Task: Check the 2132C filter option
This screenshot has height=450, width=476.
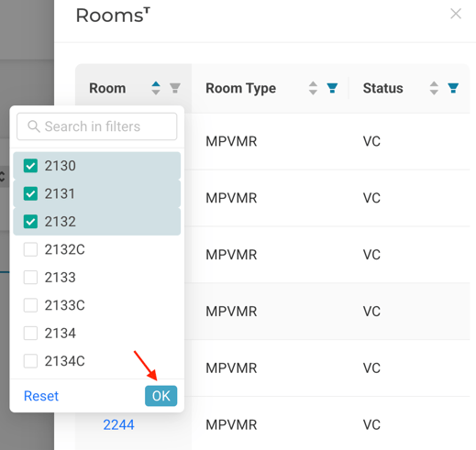Action: pyautogui.click(x=30, y=249)
